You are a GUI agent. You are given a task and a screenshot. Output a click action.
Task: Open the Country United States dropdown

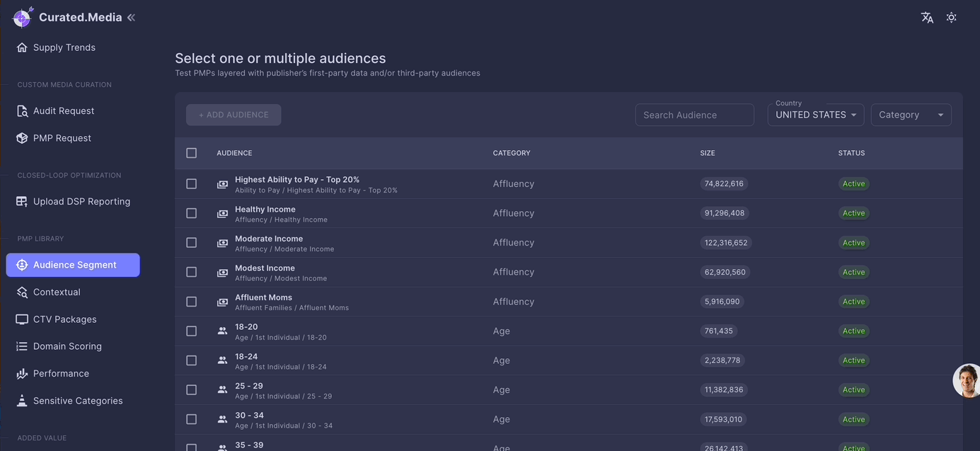815,115
